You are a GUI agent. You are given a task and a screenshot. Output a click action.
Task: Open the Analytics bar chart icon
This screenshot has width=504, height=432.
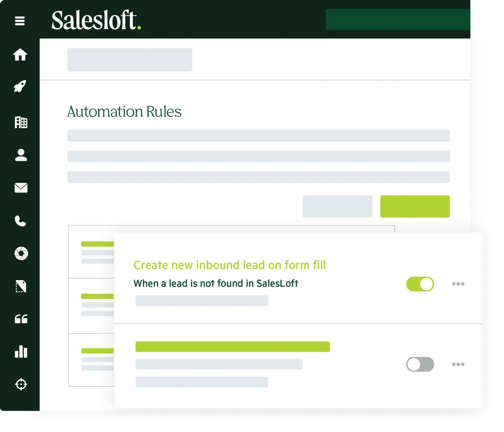[21, 351]
